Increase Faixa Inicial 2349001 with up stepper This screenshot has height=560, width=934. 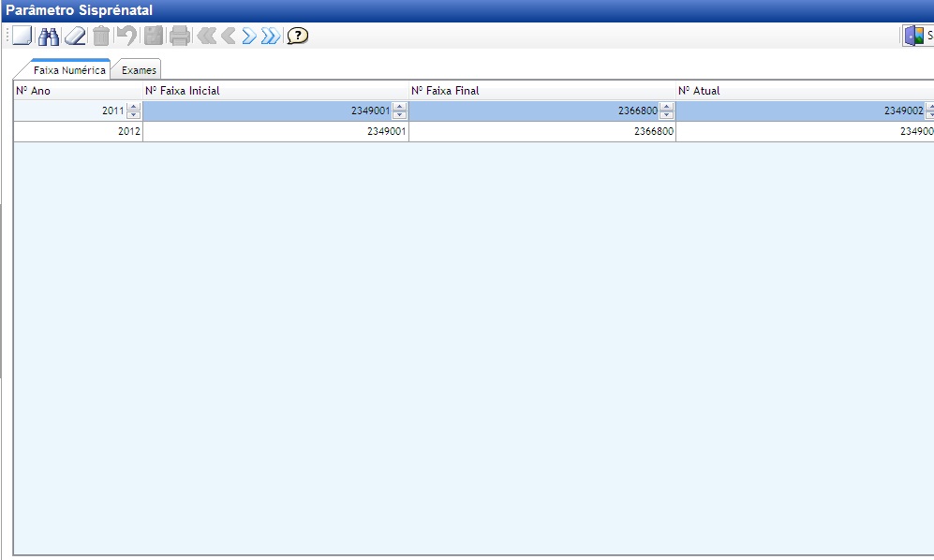coord(400,107)
